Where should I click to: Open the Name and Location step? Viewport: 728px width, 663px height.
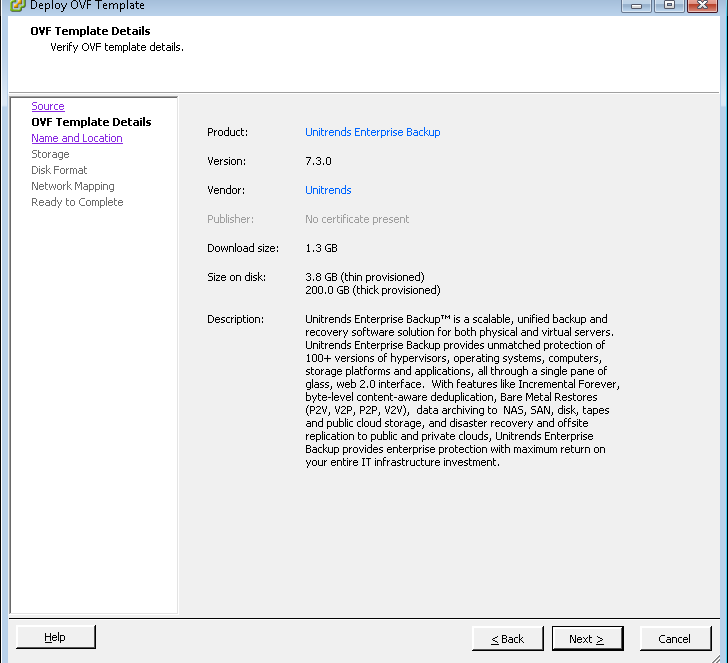77,138
